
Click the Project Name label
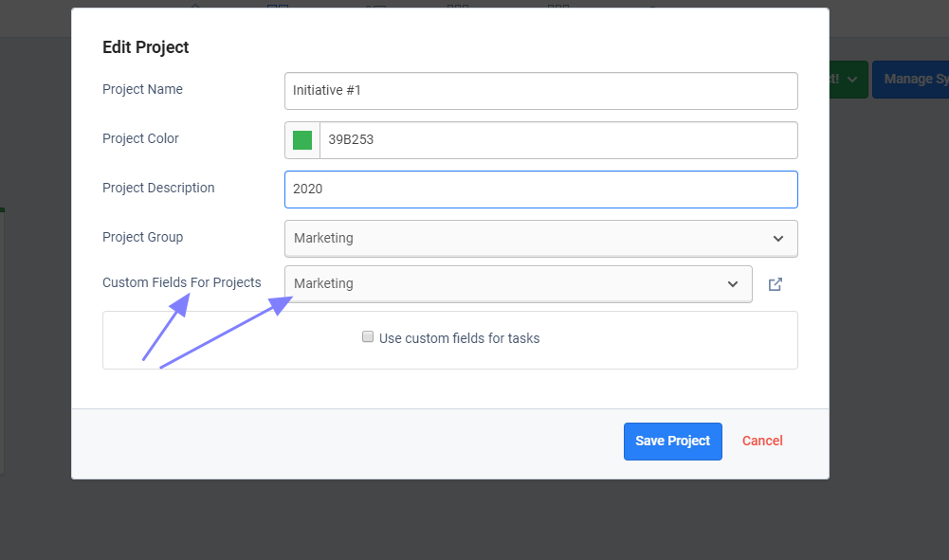click(x=142, y=90)
